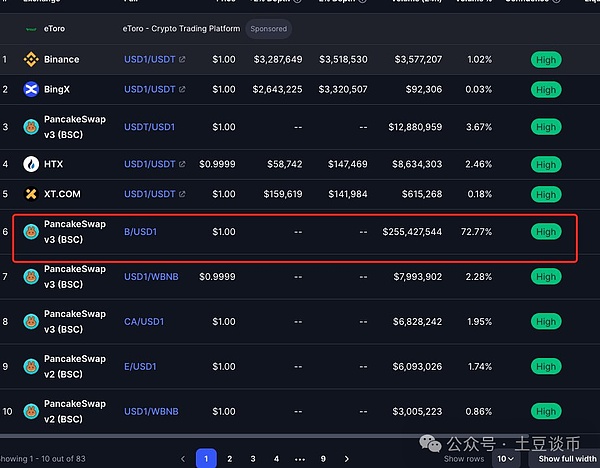Select page 2 in pagination

pyautogui.click(x=230, y=459)
